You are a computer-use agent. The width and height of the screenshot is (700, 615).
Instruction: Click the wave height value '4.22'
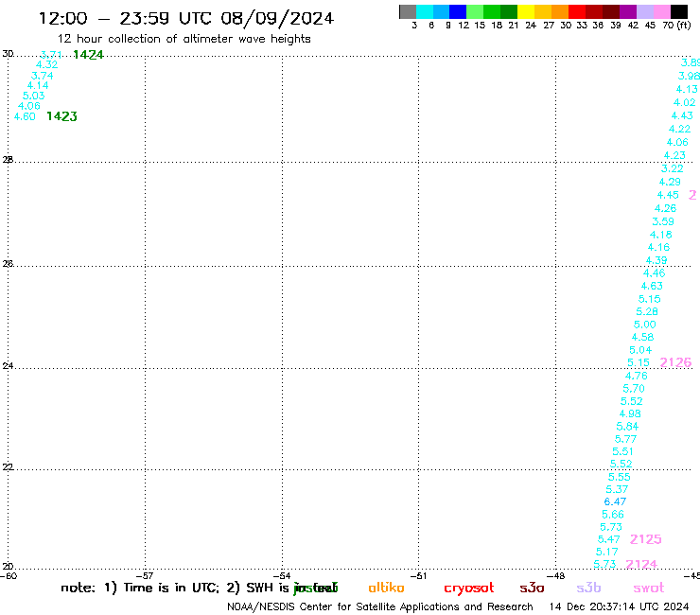coord(679,129)
